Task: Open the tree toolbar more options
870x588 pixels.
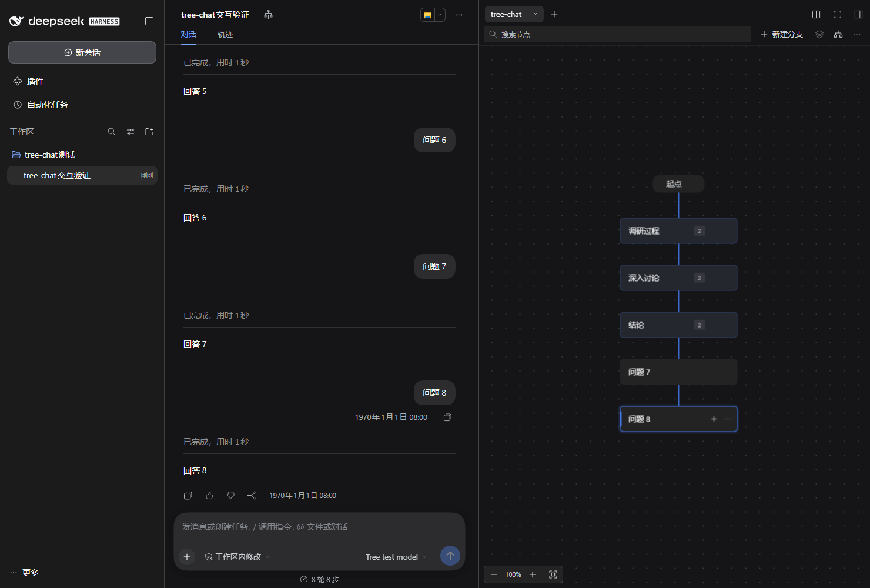Action: pos(857,34)
